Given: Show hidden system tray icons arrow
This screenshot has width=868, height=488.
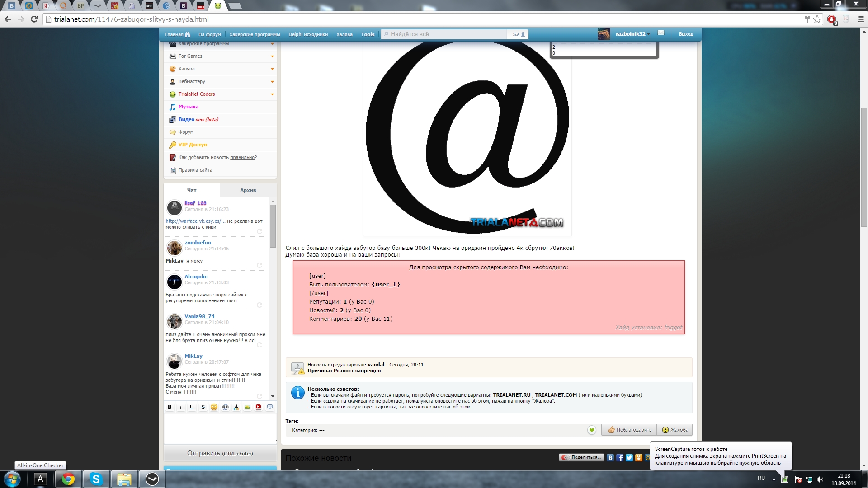Looking at the screenshot, I should tap(774, 479).
